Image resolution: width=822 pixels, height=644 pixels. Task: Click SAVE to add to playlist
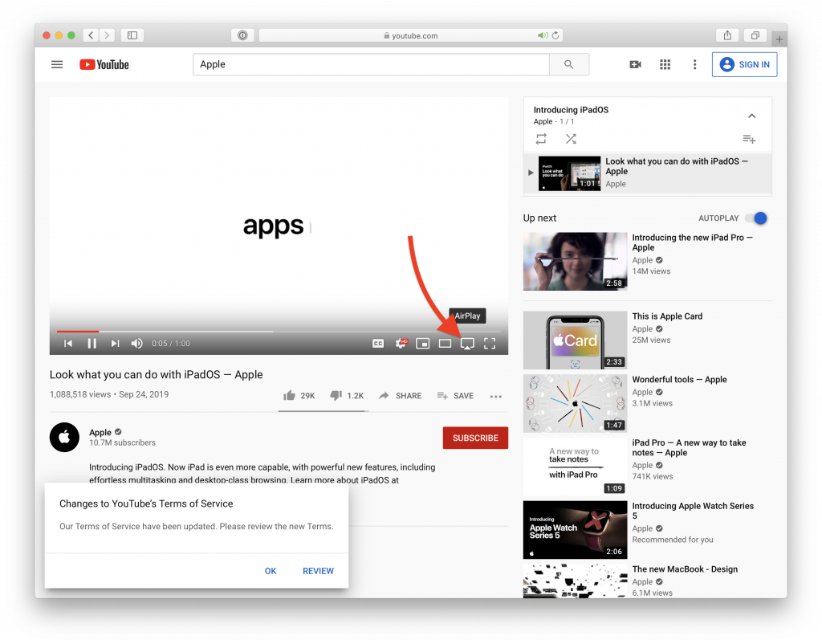point(455,395)
